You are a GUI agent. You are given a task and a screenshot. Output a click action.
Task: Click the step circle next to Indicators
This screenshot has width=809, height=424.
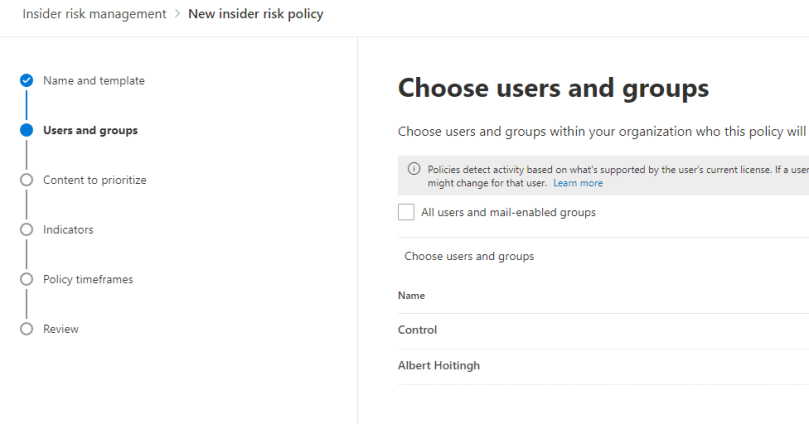coord(26,230)
